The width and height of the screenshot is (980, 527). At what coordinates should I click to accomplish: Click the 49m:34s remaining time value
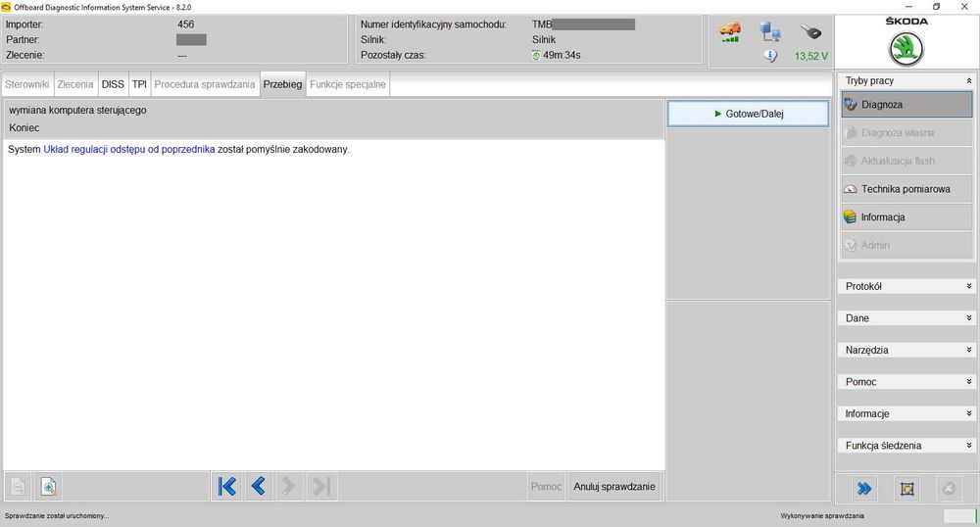(x=562, y=55)
